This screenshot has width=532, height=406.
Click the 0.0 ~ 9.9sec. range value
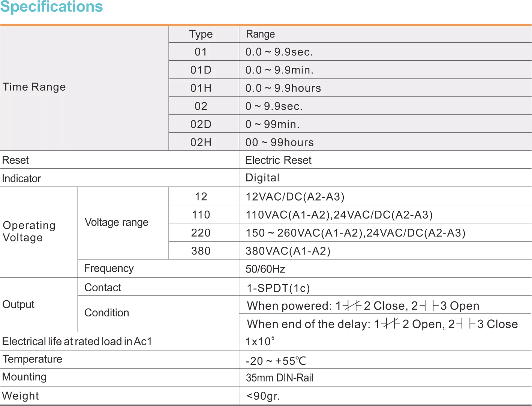279,52
